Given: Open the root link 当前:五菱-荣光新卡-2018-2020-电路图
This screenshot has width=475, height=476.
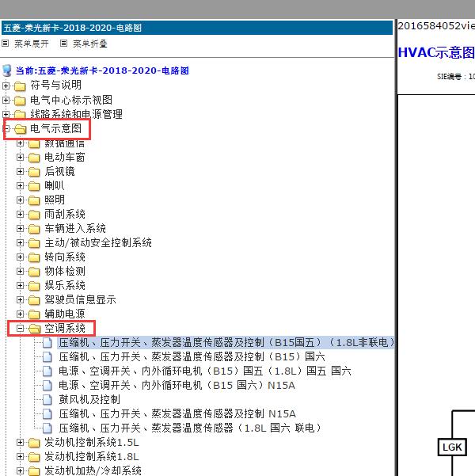Looking at the screenshot, I should [102, 70].
